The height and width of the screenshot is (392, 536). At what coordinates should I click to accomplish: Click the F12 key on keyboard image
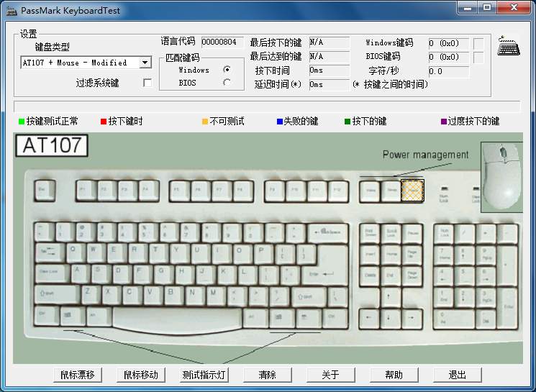[x=338, y=191]
